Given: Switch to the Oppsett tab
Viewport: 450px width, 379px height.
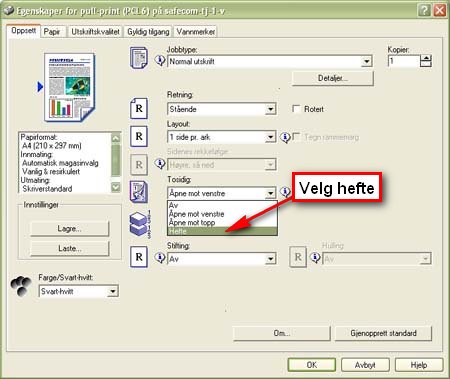Looking at the screenshot, I should (24, 31).
